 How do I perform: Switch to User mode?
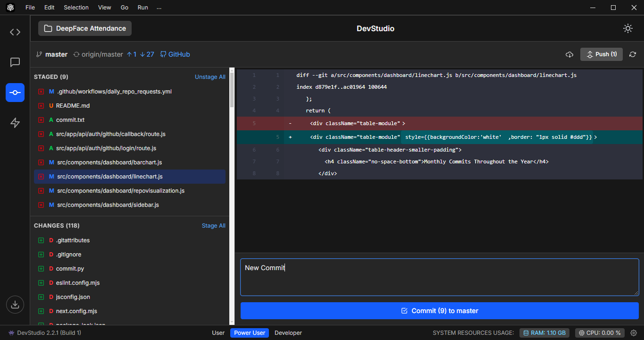coord(218,333)
